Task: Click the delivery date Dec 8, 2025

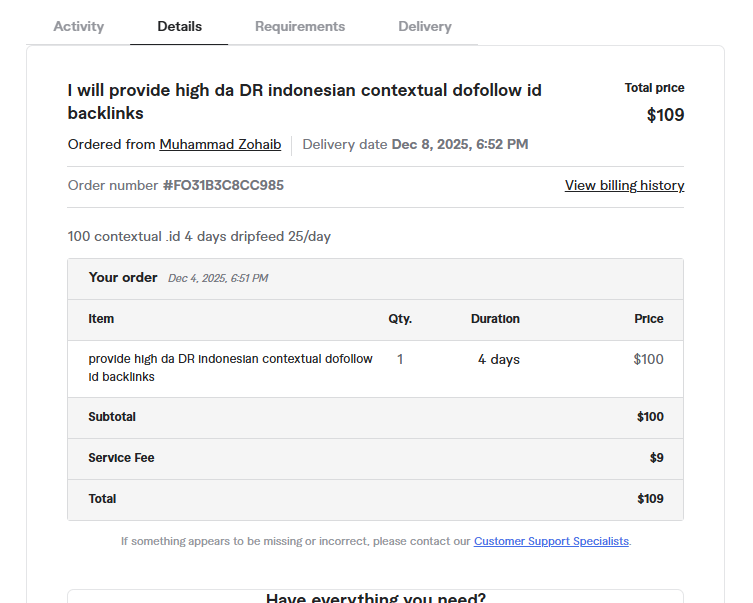Action: [459, 145]
